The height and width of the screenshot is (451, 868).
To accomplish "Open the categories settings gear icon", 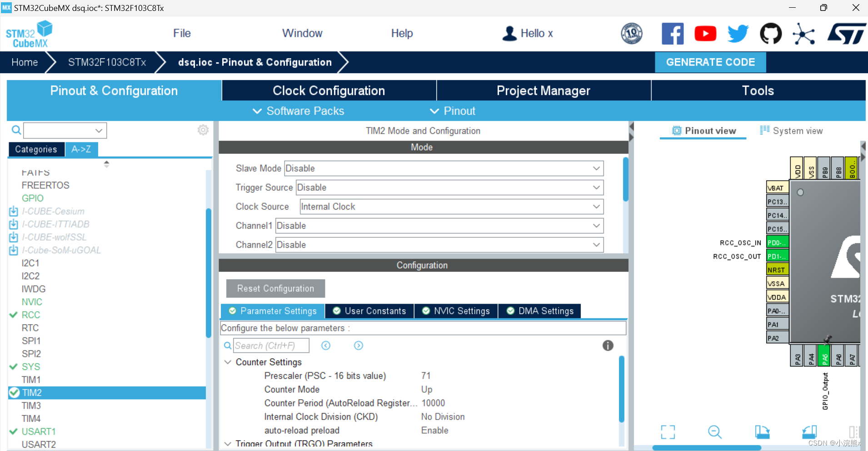I will click(x=203, y=130).
